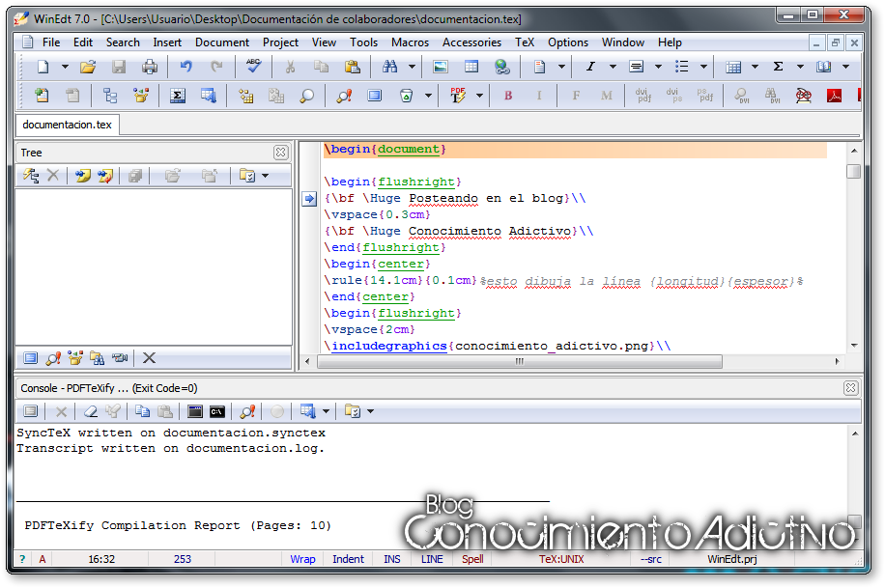Open the command prompt C:\ icon in the Console toolbar

point(217,411)
